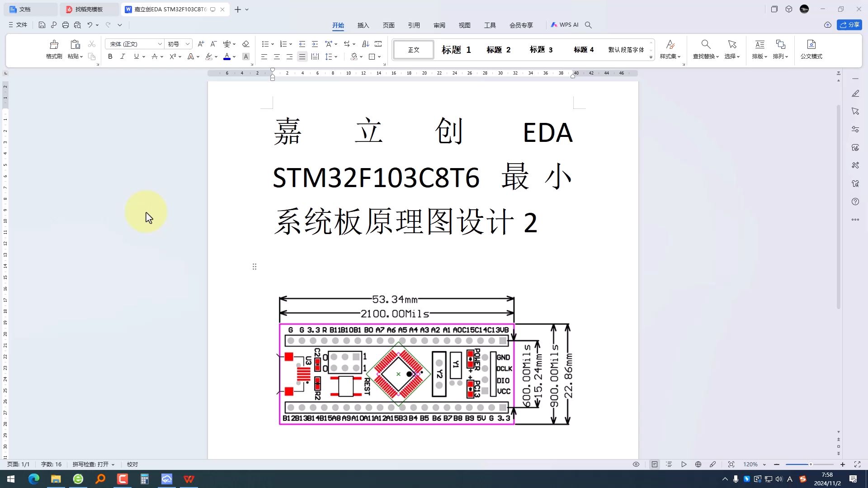Screen dimensions: 868x488
Task: Open the Review ribbon tab
Action: point(439,25)
